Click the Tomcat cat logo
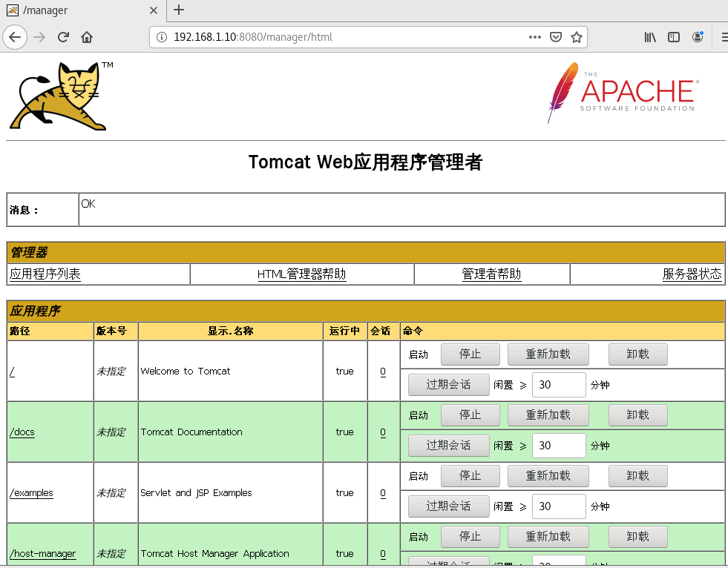Viewport: 728px width, 568px height. [x=62, y=96]
